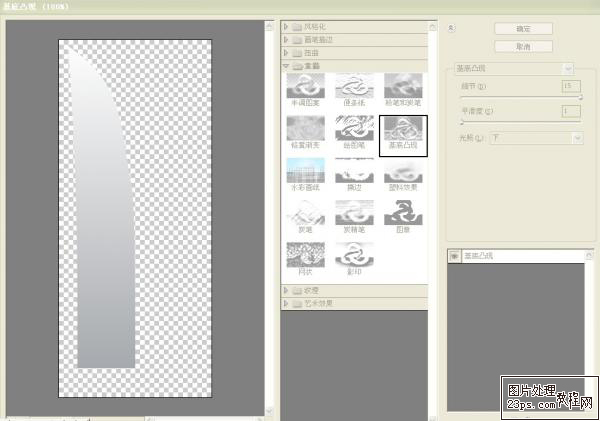This screenshot has height=421, width=600.
Task: Click the 取消 cancel button
Action: pos(523,47)
